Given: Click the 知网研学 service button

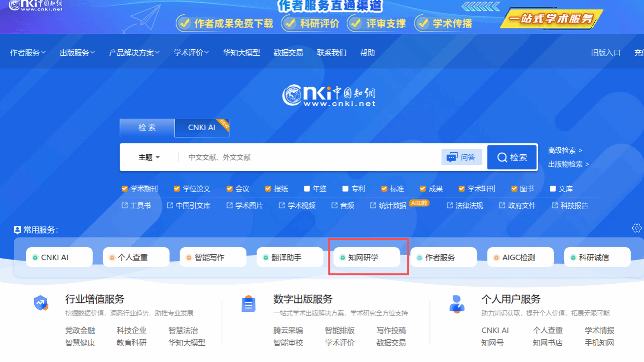Looking at the screenshot, I should pos(363,257).
